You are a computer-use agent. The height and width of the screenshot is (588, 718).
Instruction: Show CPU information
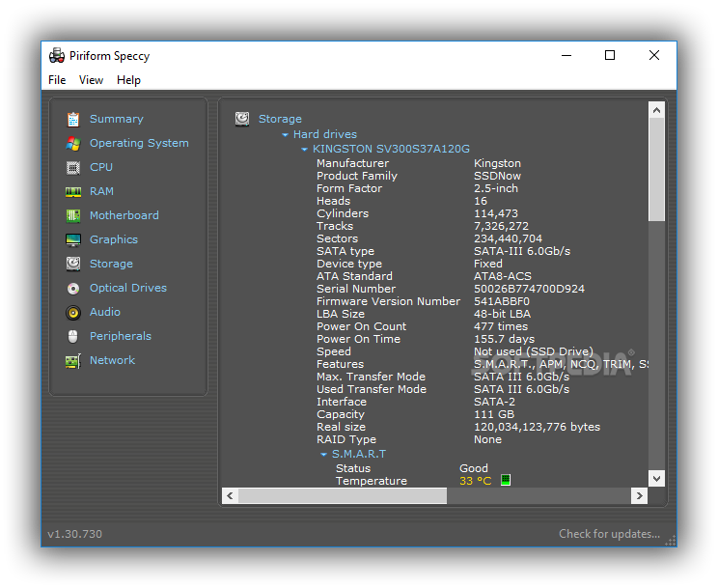tap(101, 167)
